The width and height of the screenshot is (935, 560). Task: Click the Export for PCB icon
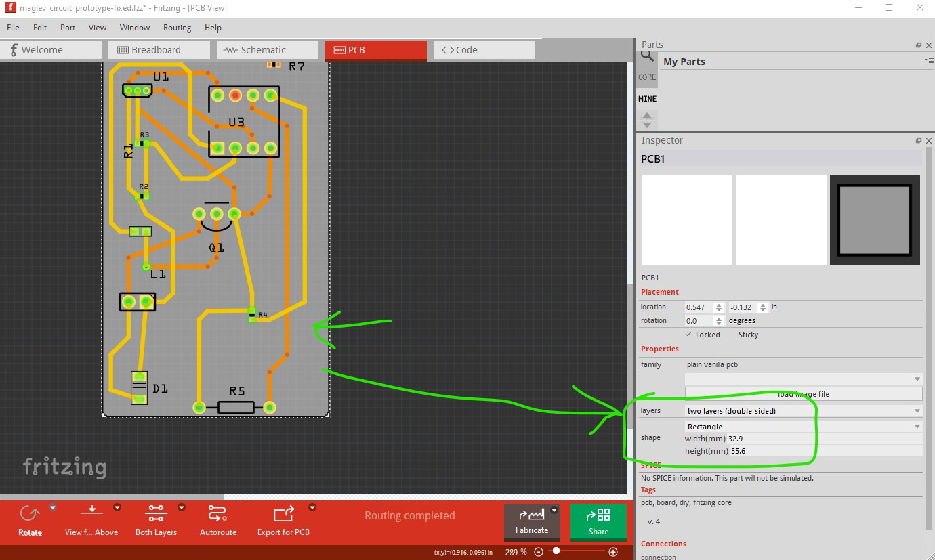(x=283, y=514)
